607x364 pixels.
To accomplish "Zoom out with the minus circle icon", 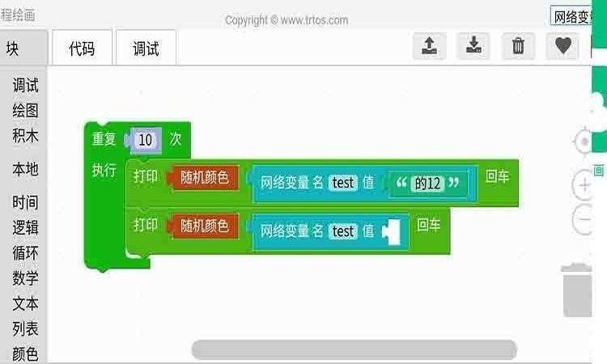I will pyautogui.click(x=583, y=219).
